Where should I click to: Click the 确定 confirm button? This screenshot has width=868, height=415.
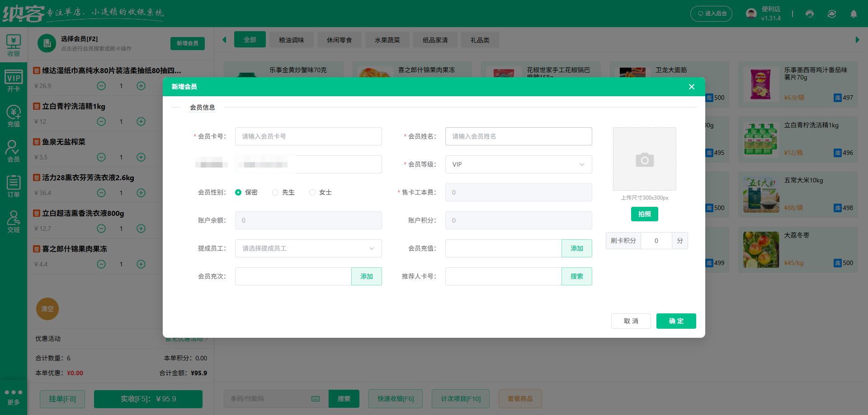coord(676,321)
